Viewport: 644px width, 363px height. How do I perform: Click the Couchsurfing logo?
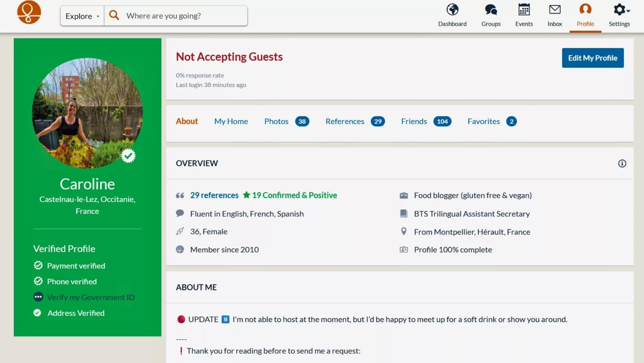[x=29, y=12]
